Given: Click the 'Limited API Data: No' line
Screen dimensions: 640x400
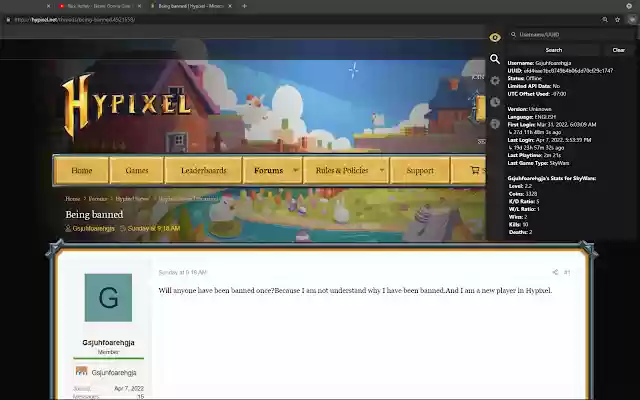Looking at the screenshot, I should [x=533, y=86].
